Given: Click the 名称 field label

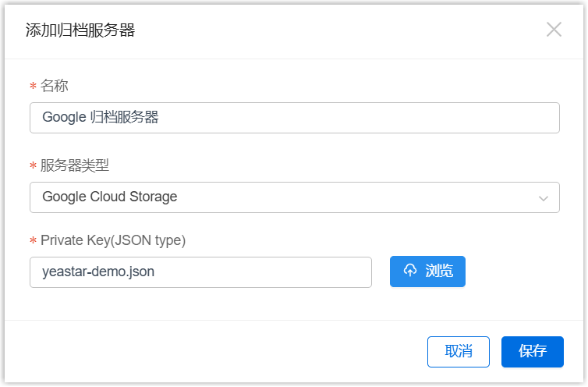Looking at the screenshot, I should pos(55,85).
